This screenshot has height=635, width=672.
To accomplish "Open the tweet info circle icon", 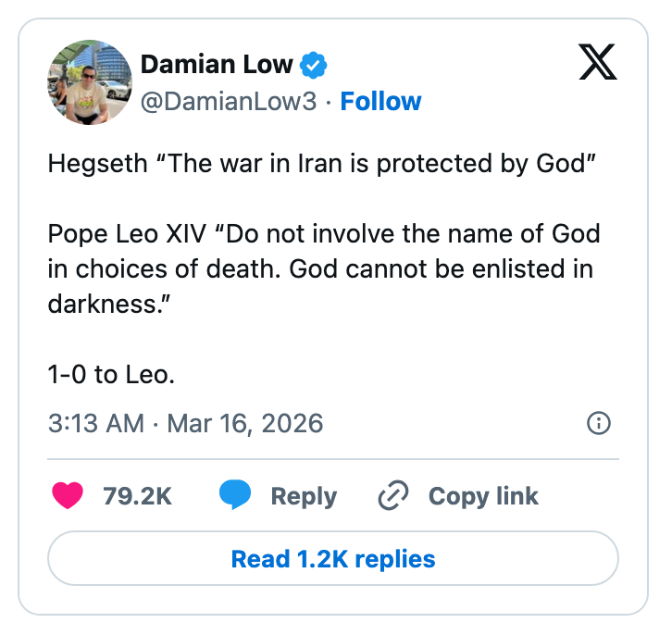I will pos(599,424).
